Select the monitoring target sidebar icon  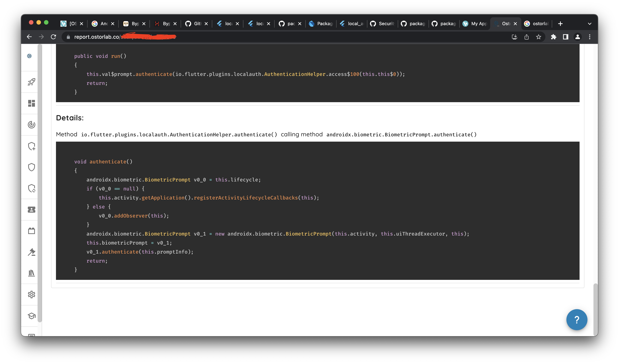coord(31,125)
